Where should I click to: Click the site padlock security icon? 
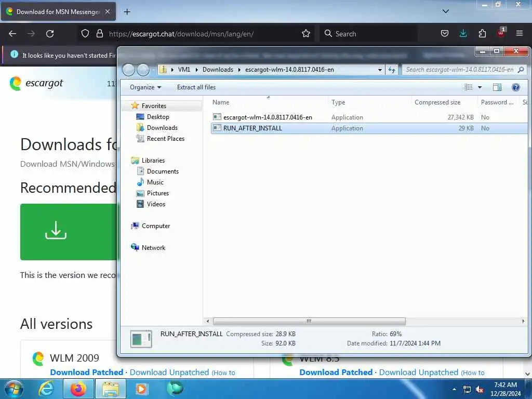99,34
